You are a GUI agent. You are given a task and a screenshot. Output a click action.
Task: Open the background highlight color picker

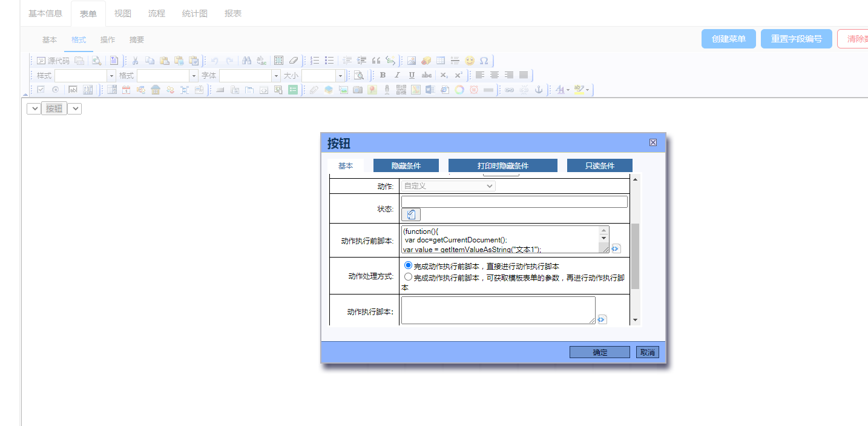581,90
